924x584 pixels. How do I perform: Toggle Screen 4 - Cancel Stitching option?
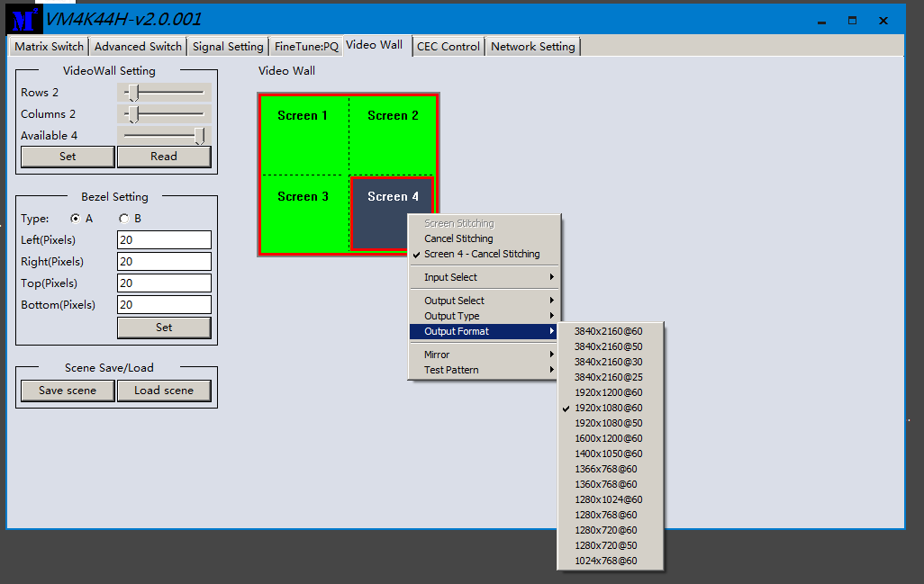tap(482, 255)
